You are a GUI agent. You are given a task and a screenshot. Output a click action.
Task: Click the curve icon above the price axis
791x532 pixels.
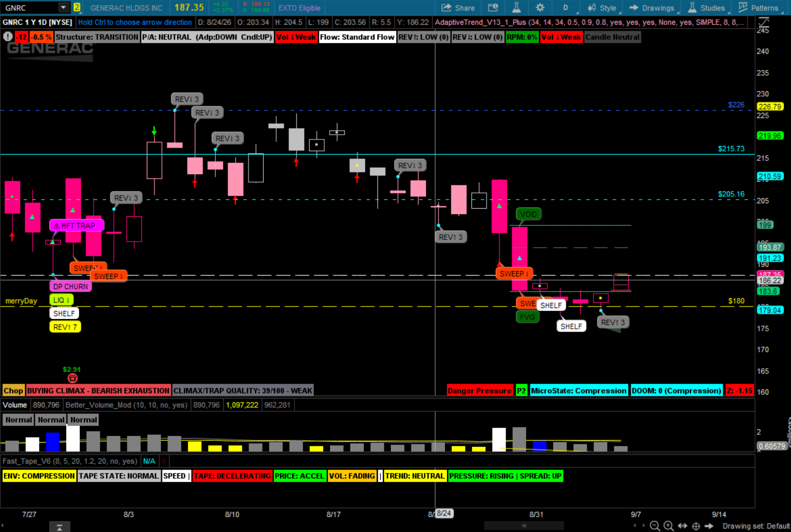(x=764, y=22)
